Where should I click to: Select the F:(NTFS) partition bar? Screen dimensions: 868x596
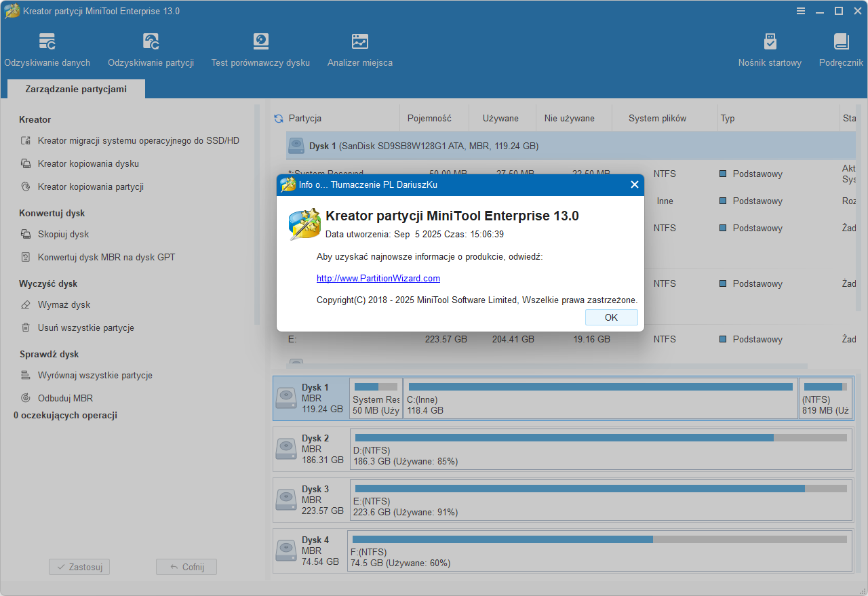coord(599,551)
